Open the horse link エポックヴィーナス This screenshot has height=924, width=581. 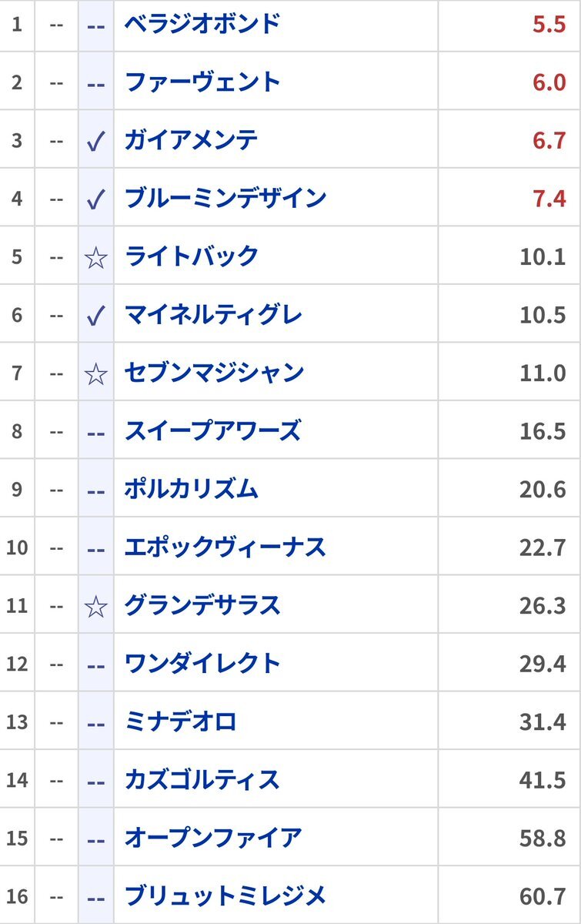click(x=225, y=547)
